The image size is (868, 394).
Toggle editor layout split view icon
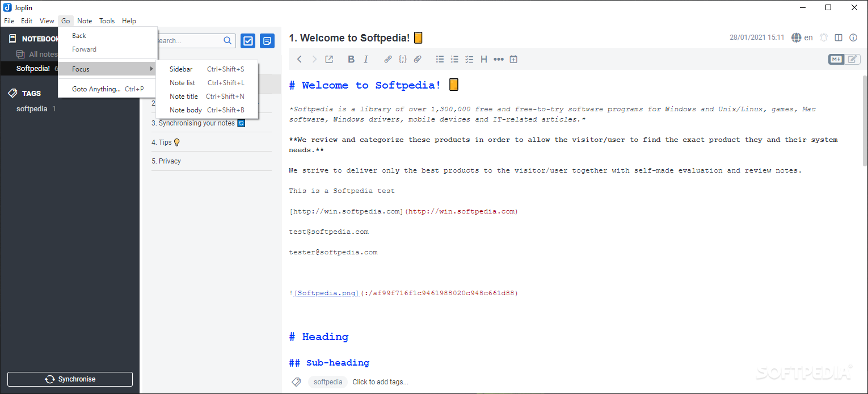click(x=838, y=37)
